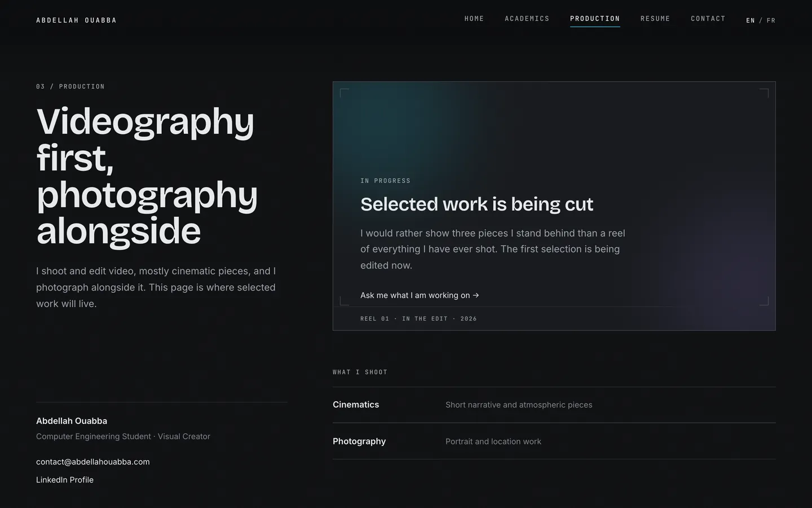Click the Abdellah Ouabba site logo
This screenshot has height=508, width=812.
(76, 20)
